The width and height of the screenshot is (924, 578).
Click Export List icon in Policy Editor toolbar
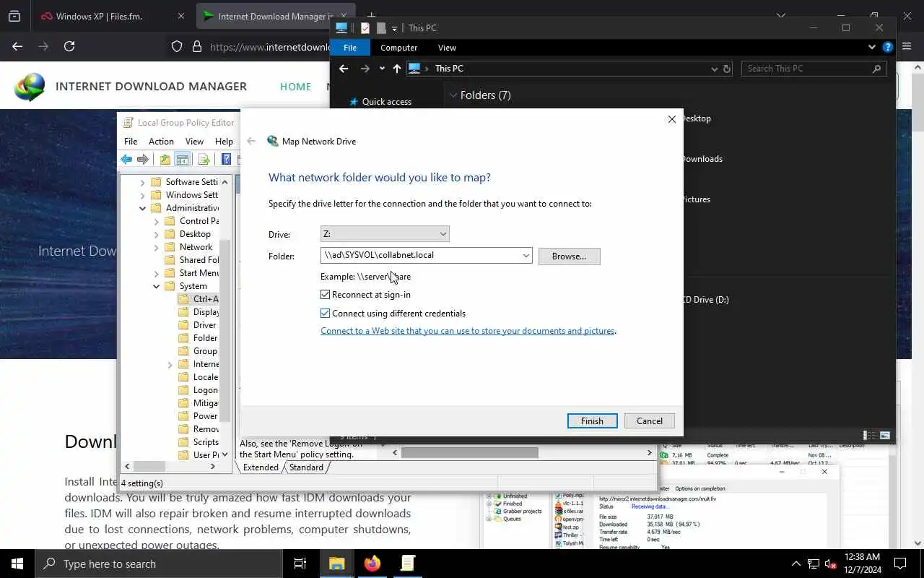click(x=204, y=160)
